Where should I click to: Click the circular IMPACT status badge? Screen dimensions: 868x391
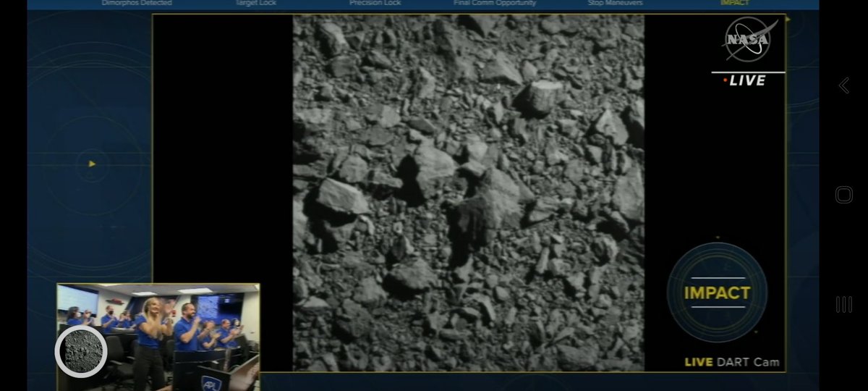pyautogui.click(x=717, y=293)
